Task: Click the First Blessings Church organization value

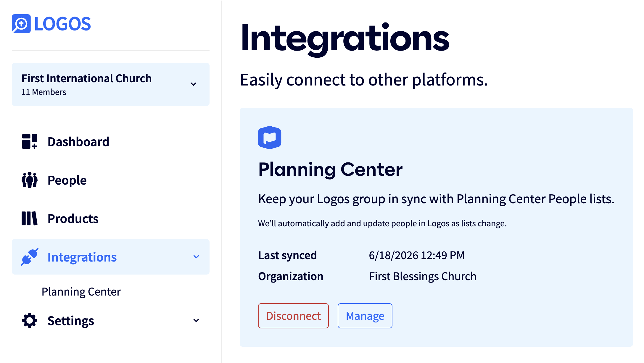Action: point(423,276)
